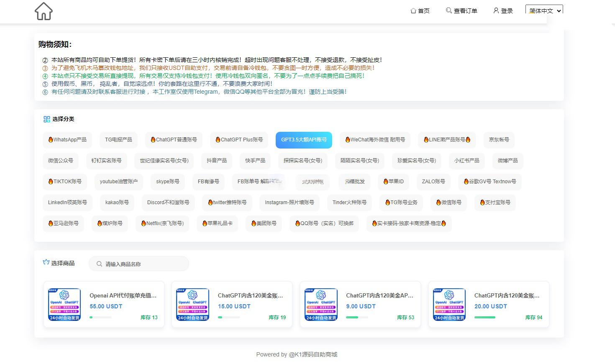Select WeChat海外微信 耐用号 category
Screen dimensions: 615x364
(x=375, y=140)
